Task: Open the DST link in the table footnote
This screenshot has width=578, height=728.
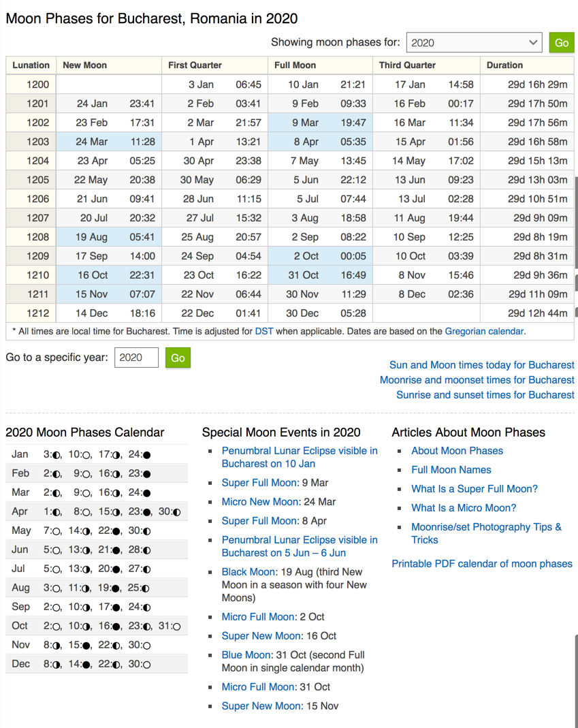Action: (264, 332)
